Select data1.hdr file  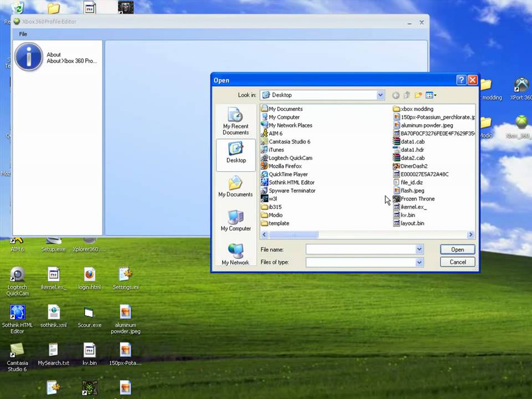(408, 150)
